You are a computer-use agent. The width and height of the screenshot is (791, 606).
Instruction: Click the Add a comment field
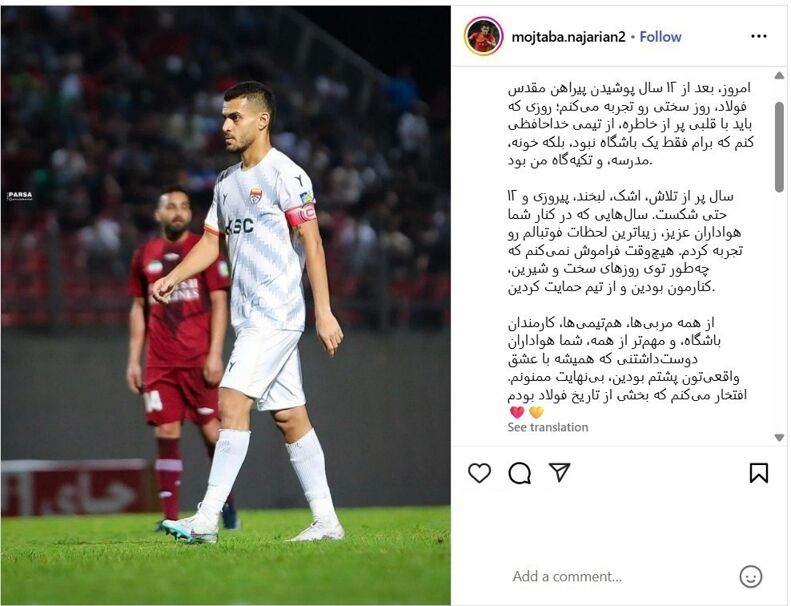pyautogui.click(x=568, y=576)
